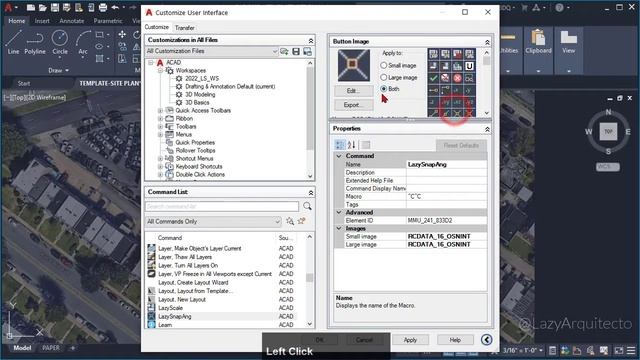Select the 2022_LS_WS workspace
The image size is (640, 360).
click(202, 78)
